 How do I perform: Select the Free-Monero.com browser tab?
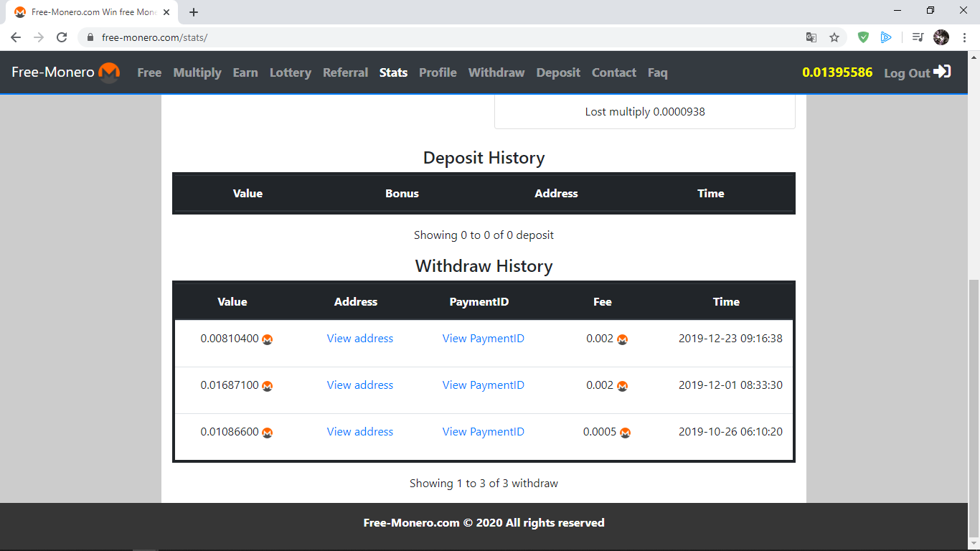(x=93, y=12)
